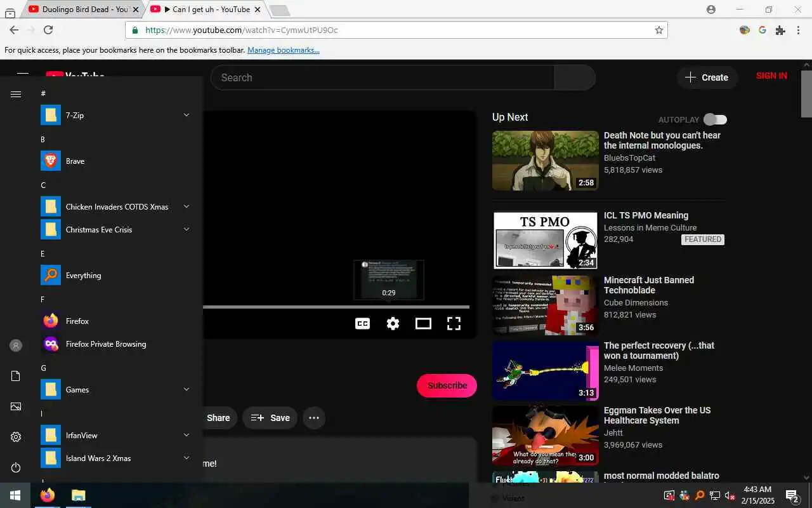Save the video to a playlist

270,418
